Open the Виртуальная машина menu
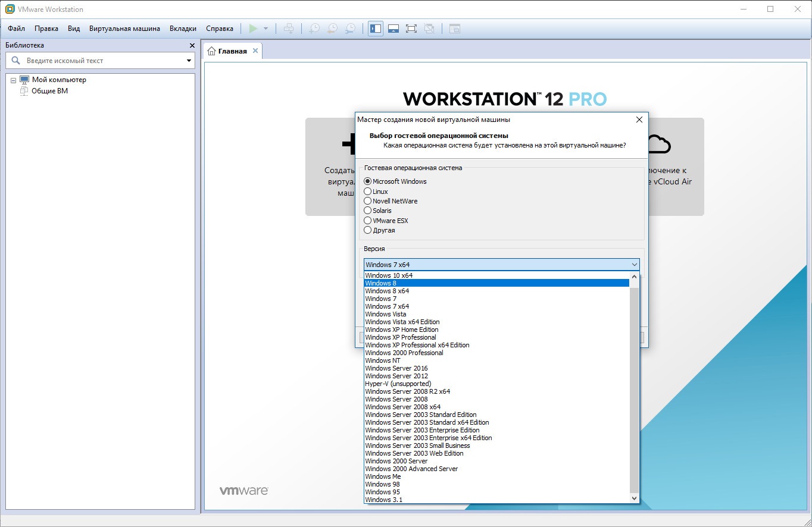The height and width of the screenshot is (527, 812). (x=124, y=29)
